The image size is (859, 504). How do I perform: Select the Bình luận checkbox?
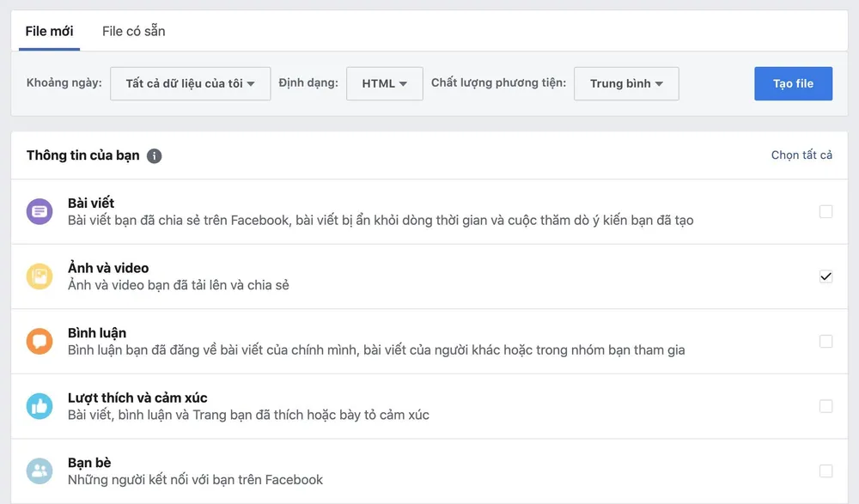[x=826, y=341]
